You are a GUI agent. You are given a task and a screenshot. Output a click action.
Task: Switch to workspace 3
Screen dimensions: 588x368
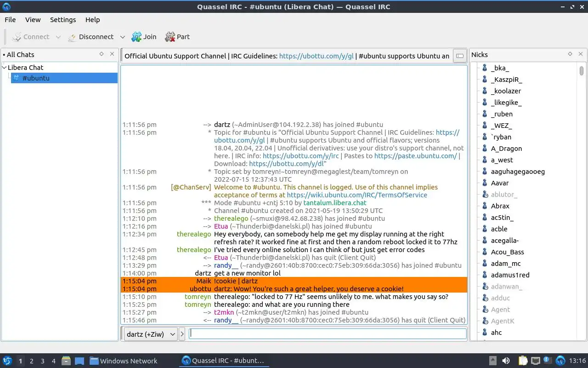42,361
